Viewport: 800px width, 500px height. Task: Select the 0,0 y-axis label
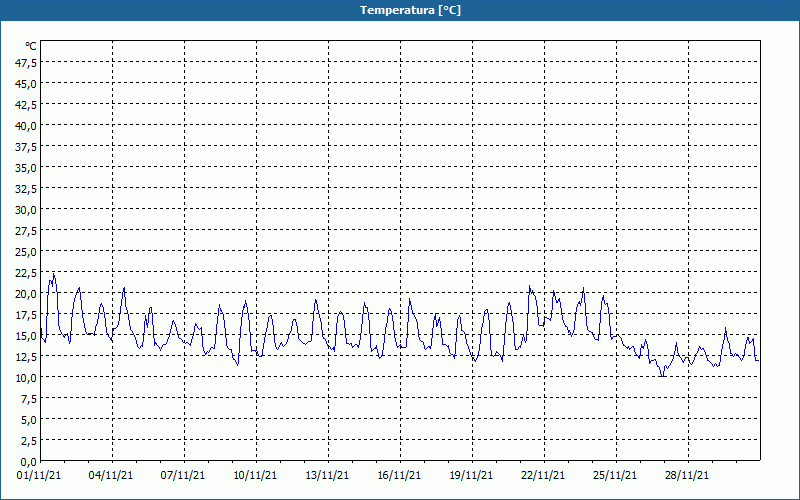click(29, 462)
